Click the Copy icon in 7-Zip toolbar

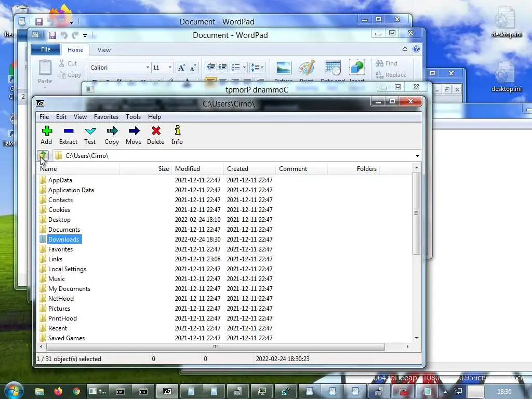coord(112,135)
